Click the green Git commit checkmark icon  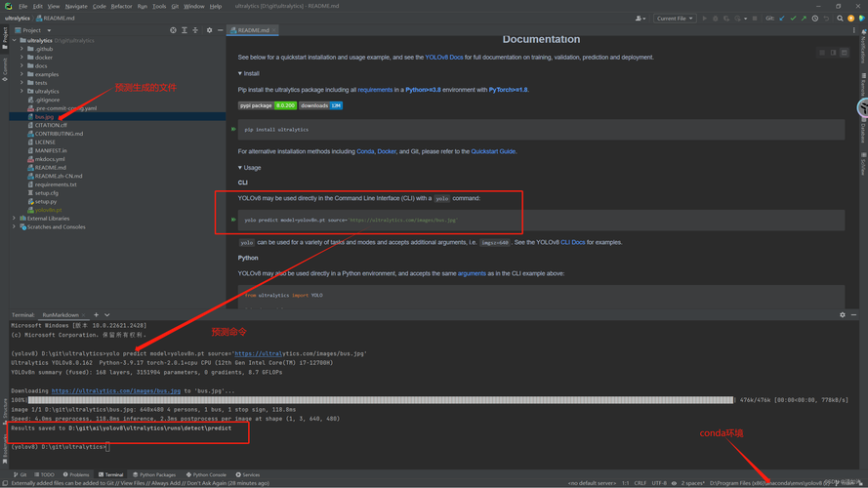(x=793, y=19)
